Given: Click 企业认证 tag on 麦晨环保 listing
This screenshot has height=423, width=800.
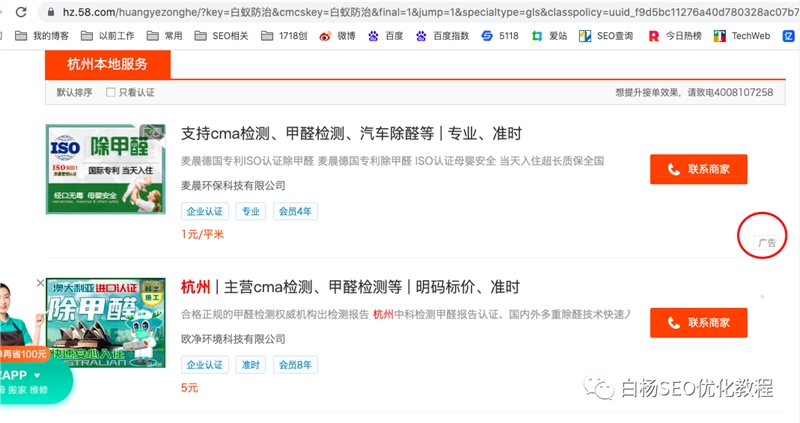Looking at the screenshot, I should pos(205,211).
